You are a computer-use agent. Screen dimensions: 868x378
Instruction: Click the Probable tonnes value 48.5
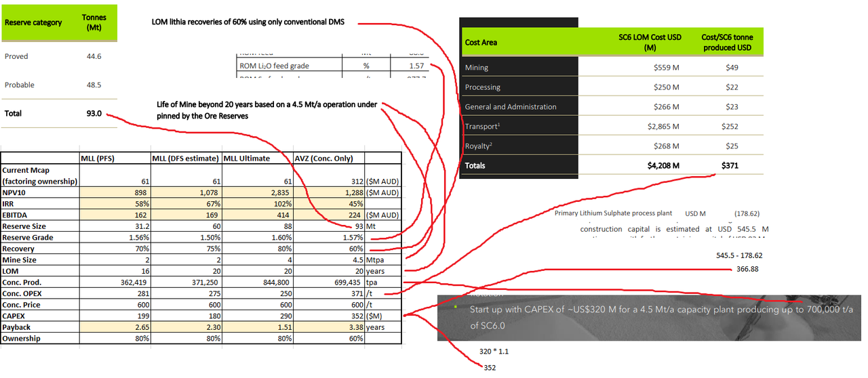point(94,85)
